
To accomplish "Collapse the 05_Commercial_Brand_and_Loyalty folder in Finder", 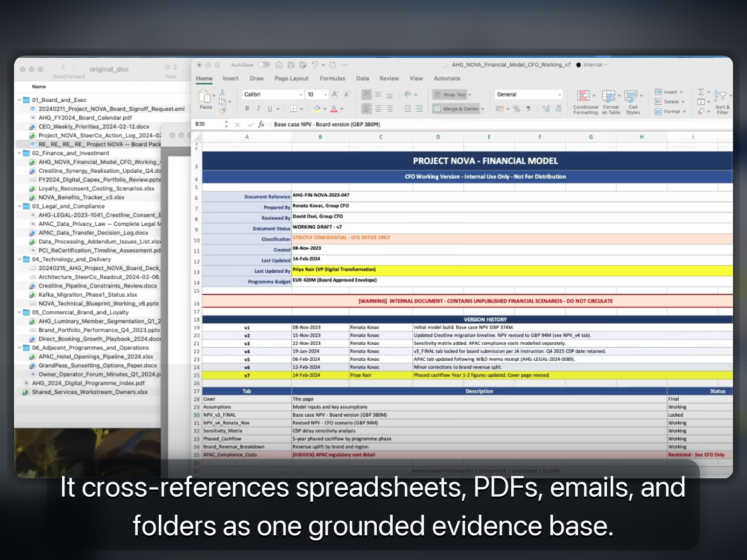I will 20,312.
